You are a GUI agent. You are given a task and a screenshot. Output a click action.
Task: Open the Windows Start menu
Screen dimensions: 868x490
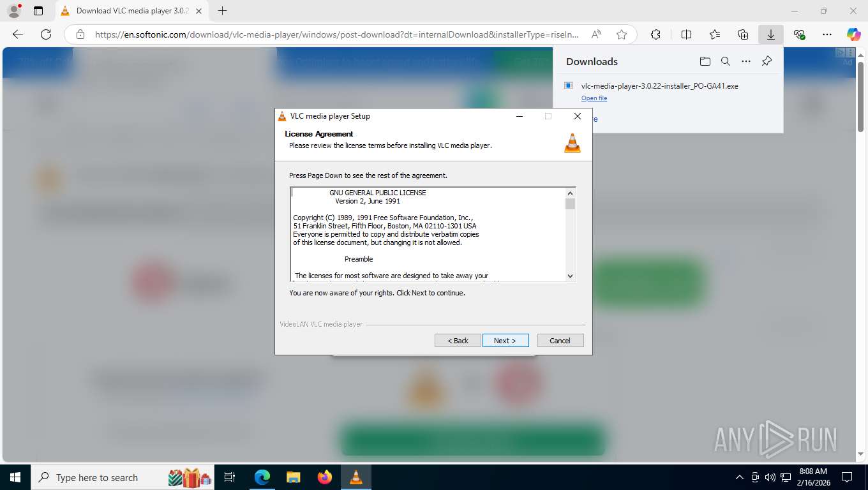pos(15,477)
